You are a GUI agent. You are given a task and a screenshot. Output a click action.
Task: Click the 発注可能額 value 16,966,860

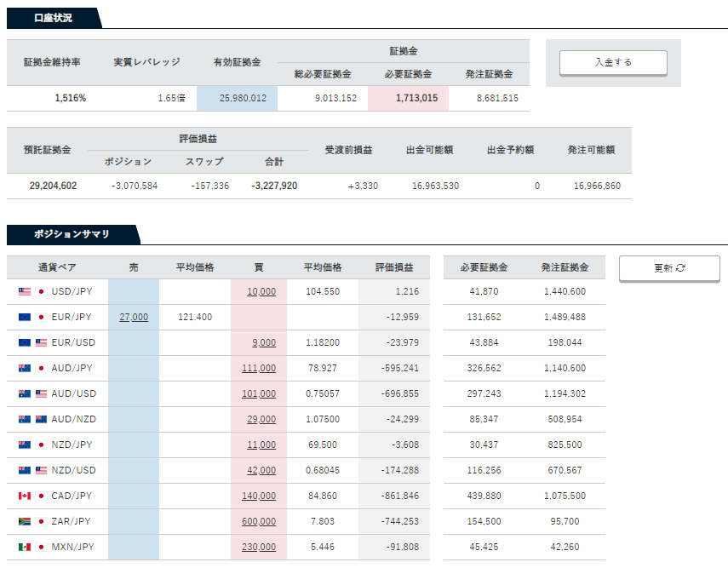pos(597,186)
